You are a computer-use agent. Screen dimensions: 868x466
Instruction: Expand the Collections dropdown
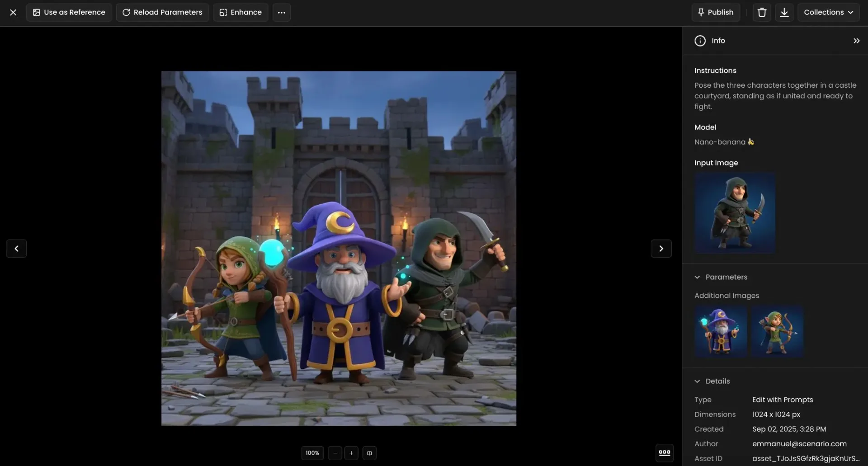(829, 12)
